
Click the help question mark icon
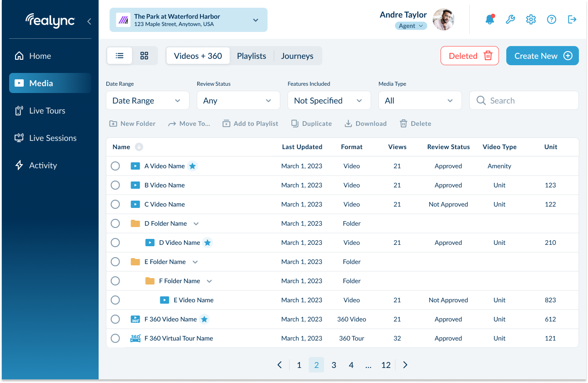pos(551,19)
